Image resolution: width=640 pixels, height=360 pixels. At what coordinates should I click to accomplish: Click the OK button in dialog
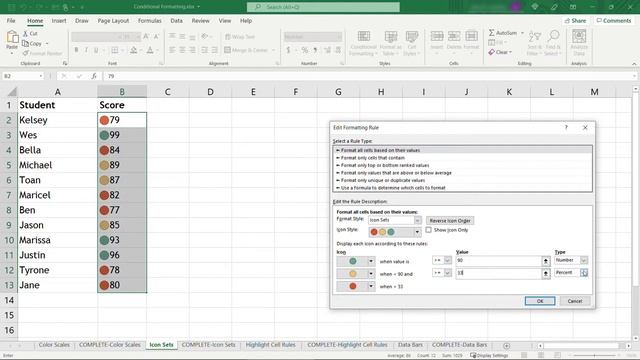(x=540, y=301)
